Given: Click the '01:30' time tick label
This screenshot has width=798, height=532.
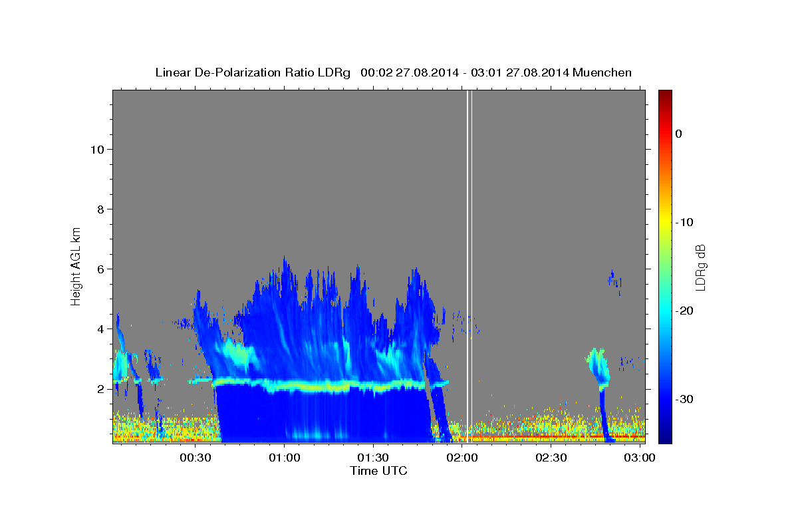Looking at the screenshot, I should (x=374, y=458).
